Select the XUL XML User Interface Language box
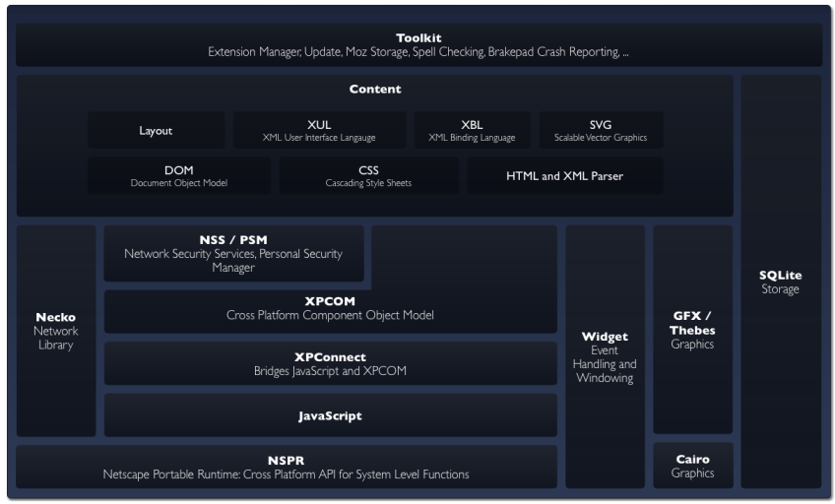 tap(319, 130)
